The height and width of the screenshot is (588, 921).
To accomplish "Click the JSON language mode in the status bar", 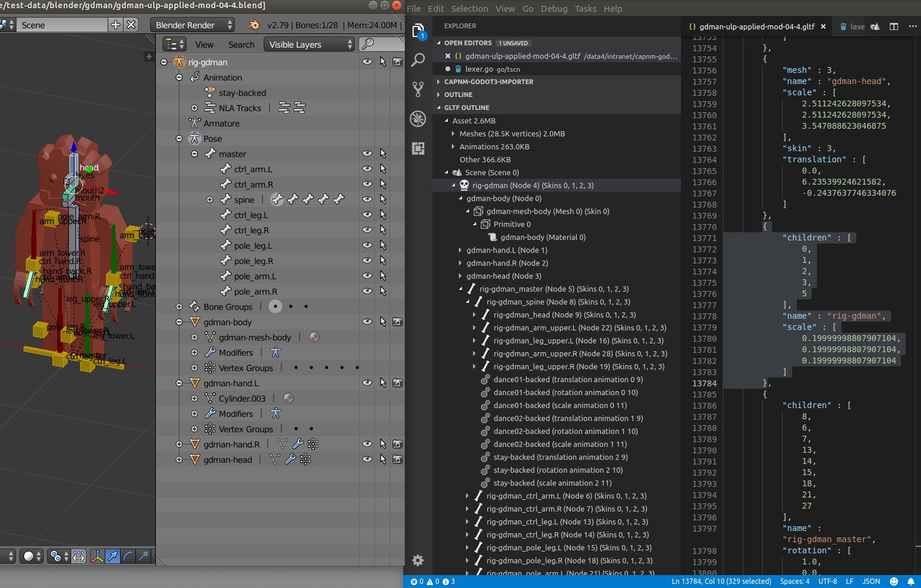I will click(x=871, y=581).
